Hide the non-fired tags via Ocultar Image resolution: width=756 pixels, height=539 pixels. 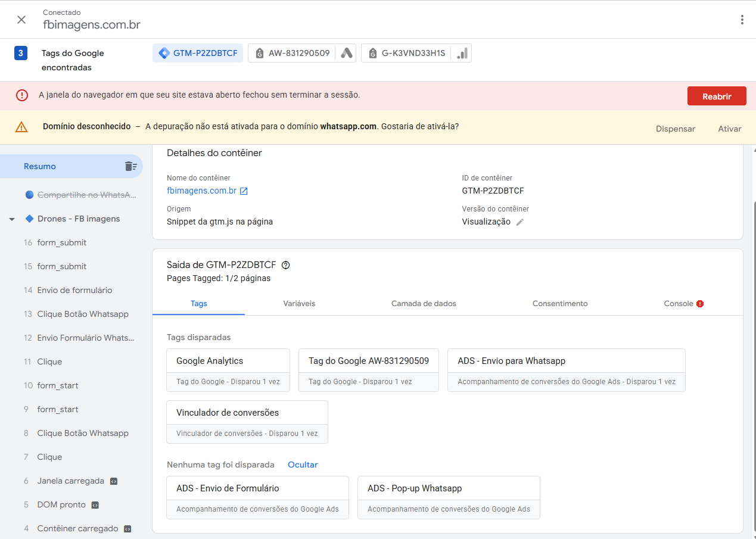(303, 465)
